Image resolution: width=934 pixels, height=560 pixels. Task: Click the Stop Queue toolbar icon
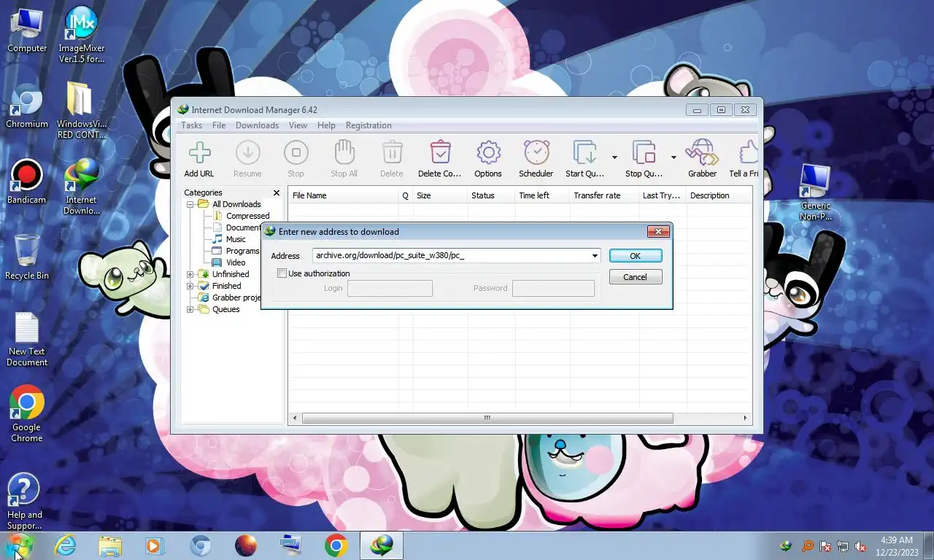644,153
